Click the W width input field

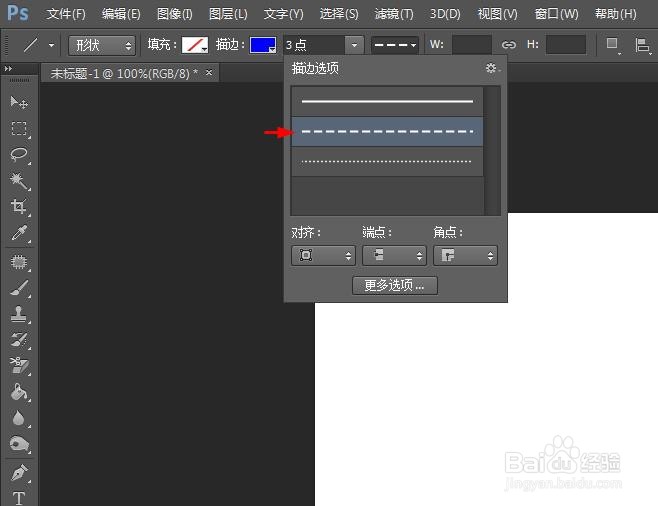click(472, 44)
